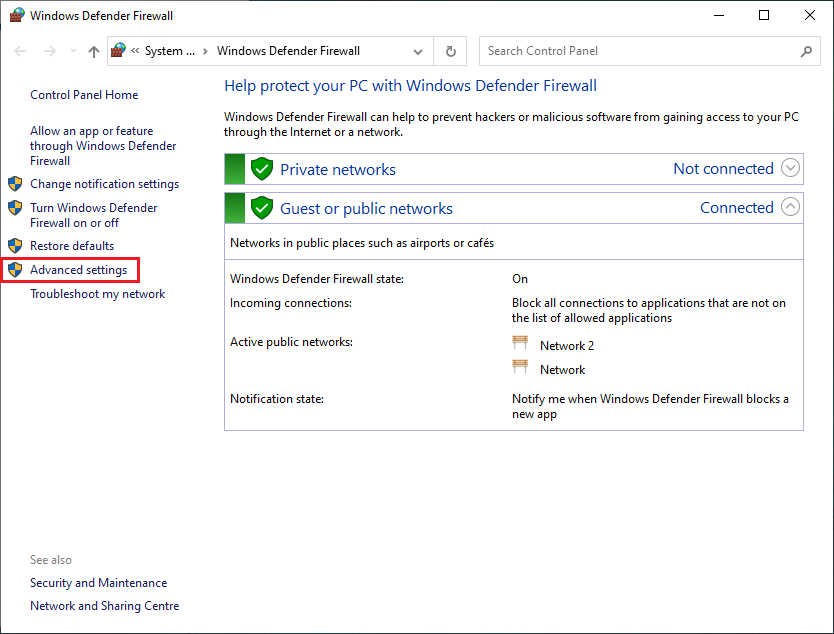Click the Windows Defender Firewall state label
This screenshot has height=634, width=834.
pyautogui.click(x=316, y=279)
